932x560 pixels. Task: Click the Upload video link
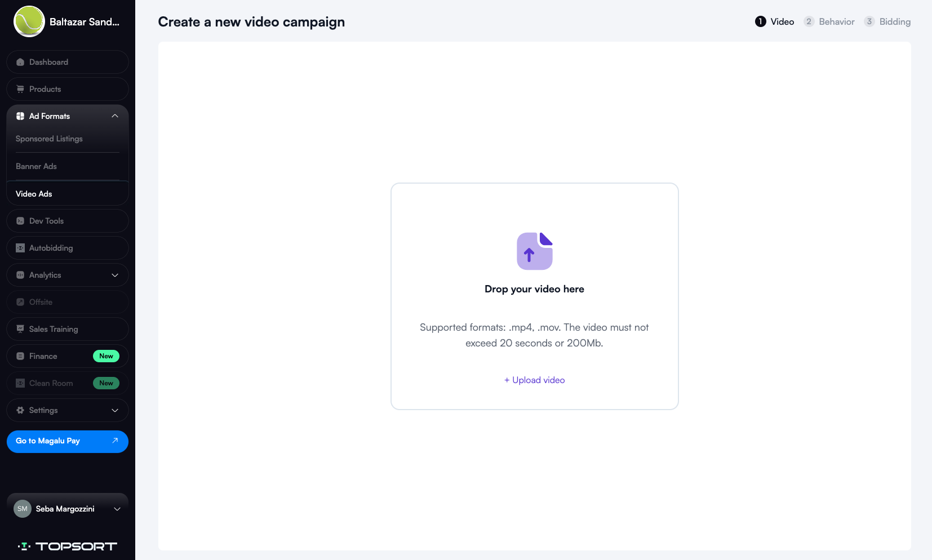[534, 380]
